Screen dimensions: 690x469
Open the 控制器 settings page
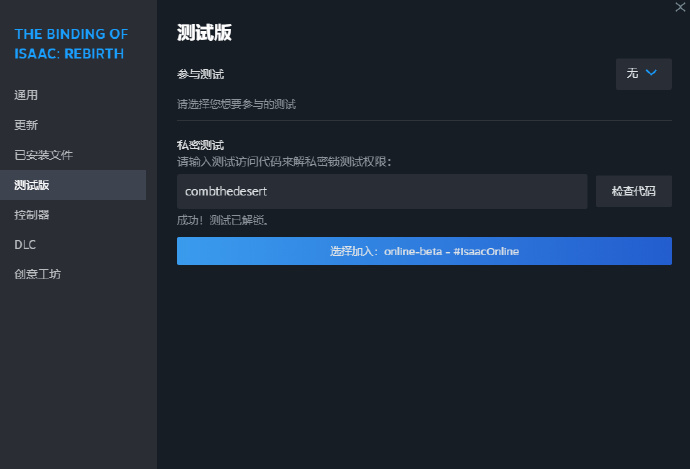click(32, 214)
